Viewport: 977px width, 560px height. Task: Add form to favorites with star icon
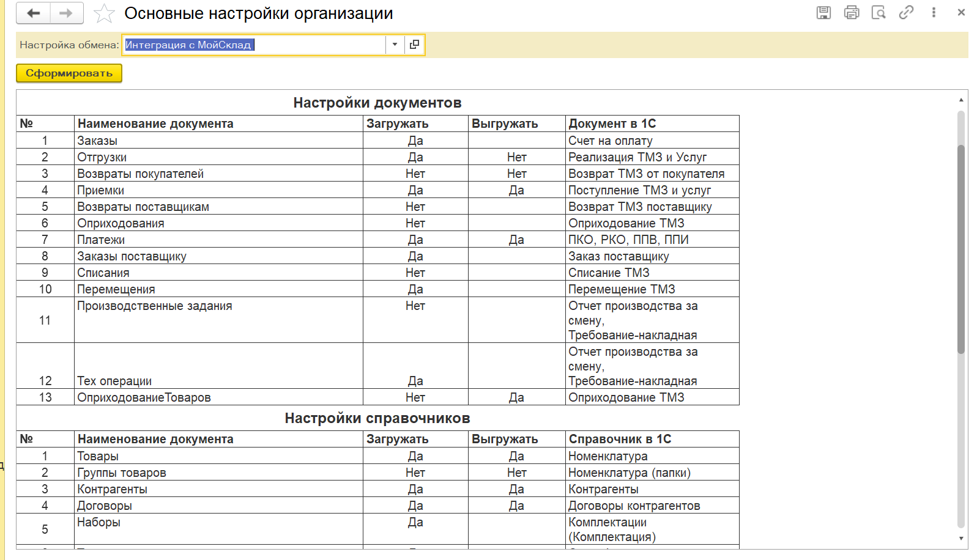pos(104,13)
